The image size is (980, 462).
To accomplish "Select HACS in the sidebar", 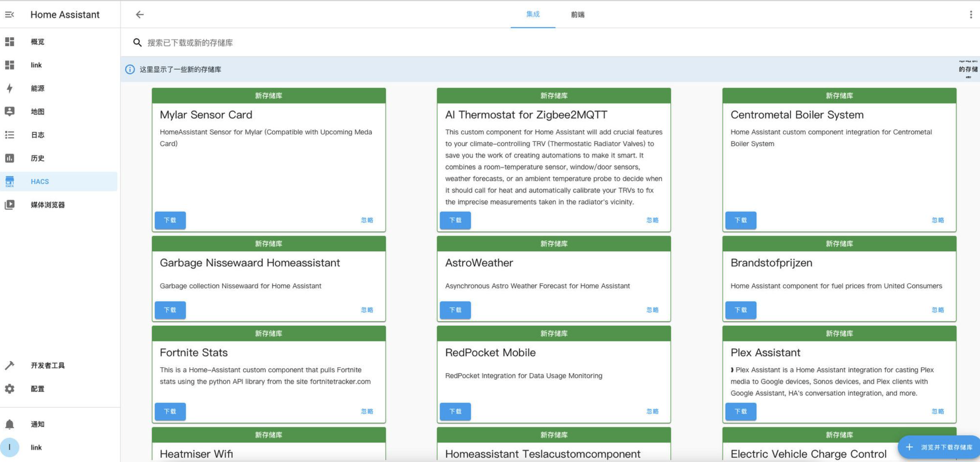I will (x=59, y=181).
